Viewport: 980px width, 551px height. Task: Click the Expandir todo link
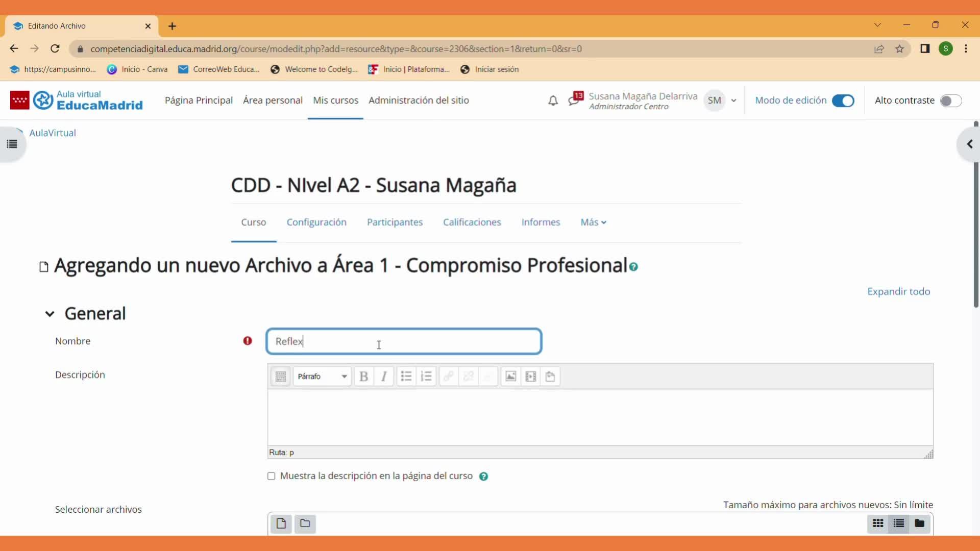click(898, 291)
